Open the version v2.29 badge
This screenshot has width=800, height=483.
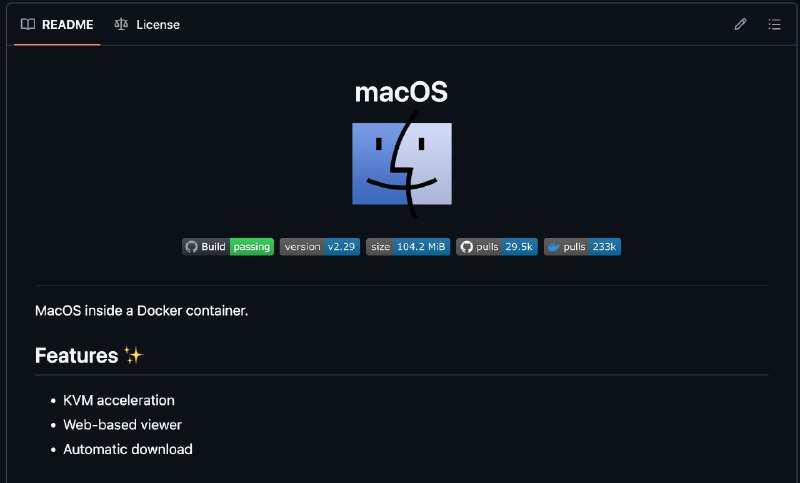point(320,247)
